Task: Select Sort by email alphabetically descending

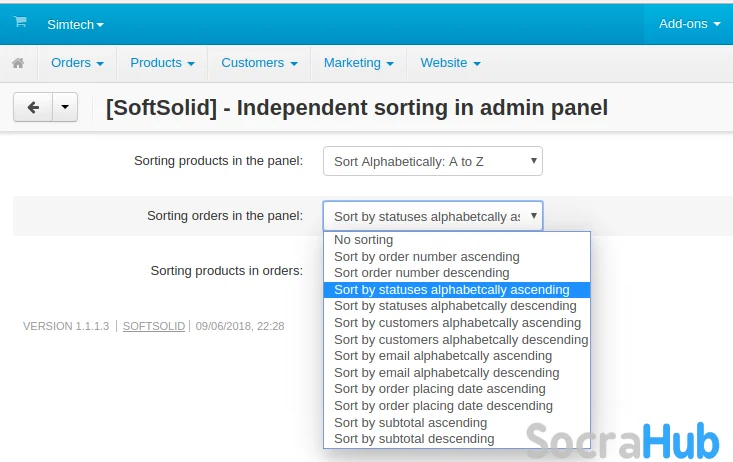Action: (446, 373)
